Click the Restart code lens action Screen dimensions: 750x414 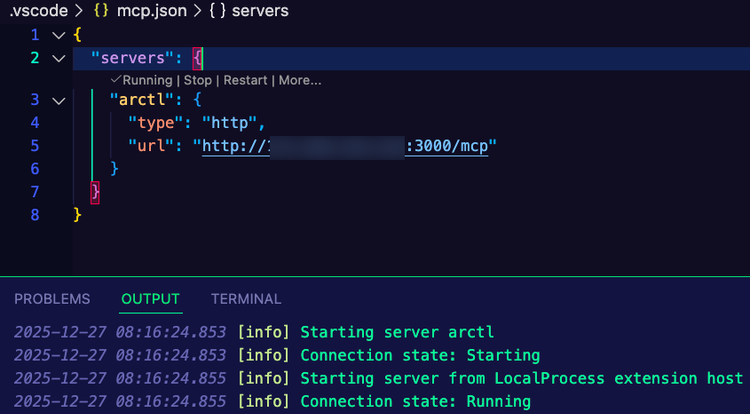(245, 80)
